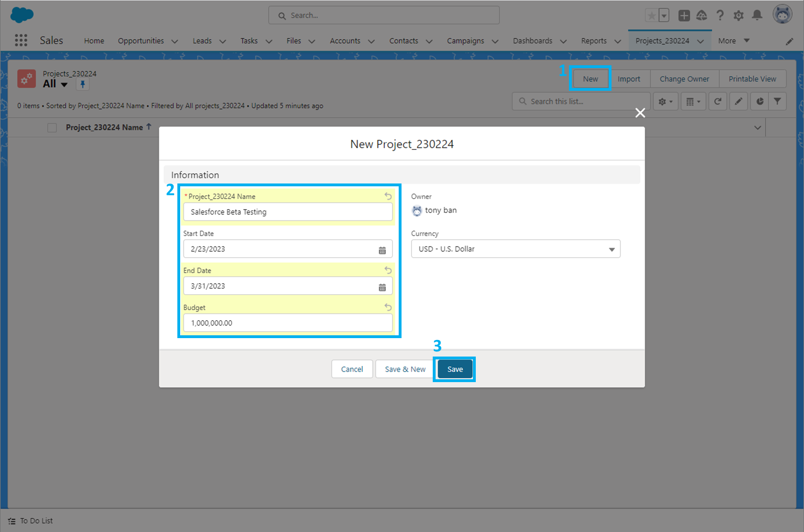Open the column actions chevron
Screen dimensions: 804x532
[x=758, y=128]
